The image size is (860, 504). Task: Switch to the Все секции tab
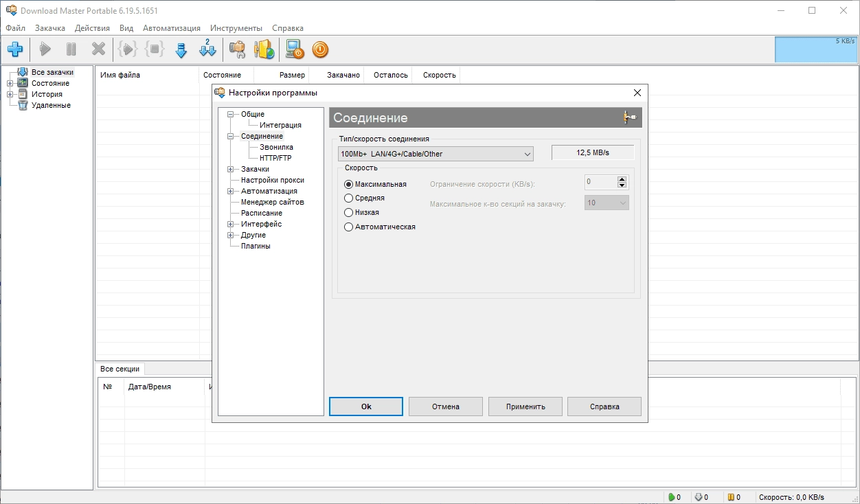tap(120, 369)
